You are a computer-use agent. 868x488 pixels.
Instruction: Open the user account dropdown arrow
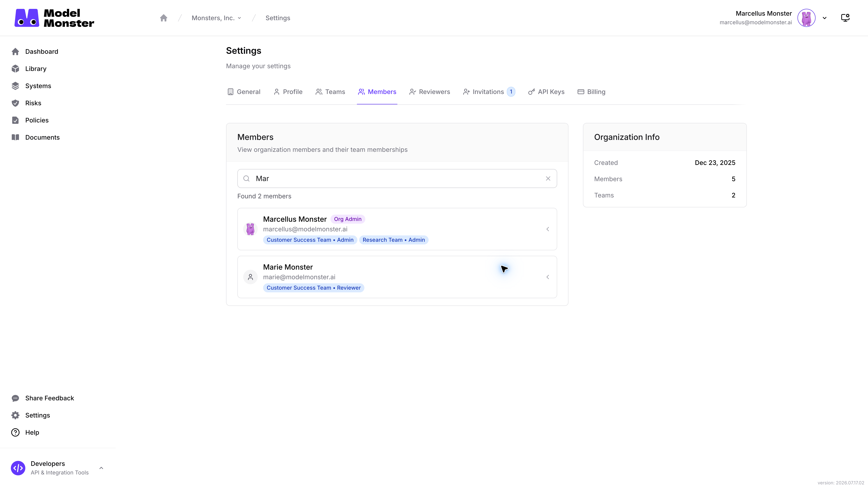click(x=825, y=18)
